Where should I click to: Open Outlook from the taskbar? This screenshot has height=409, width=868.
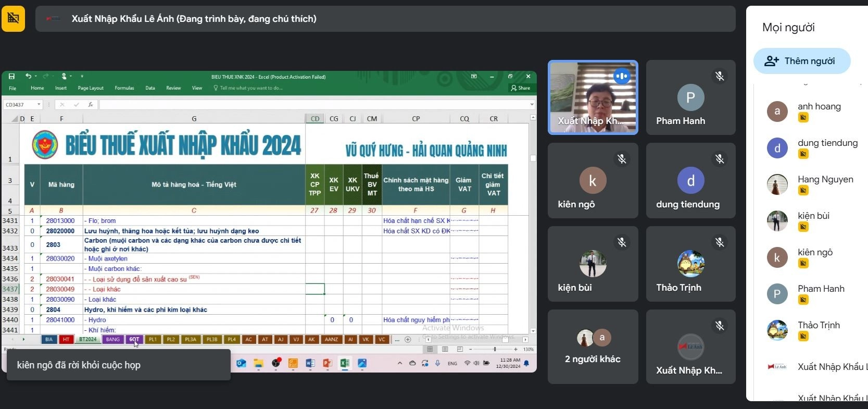pos(241,363)
